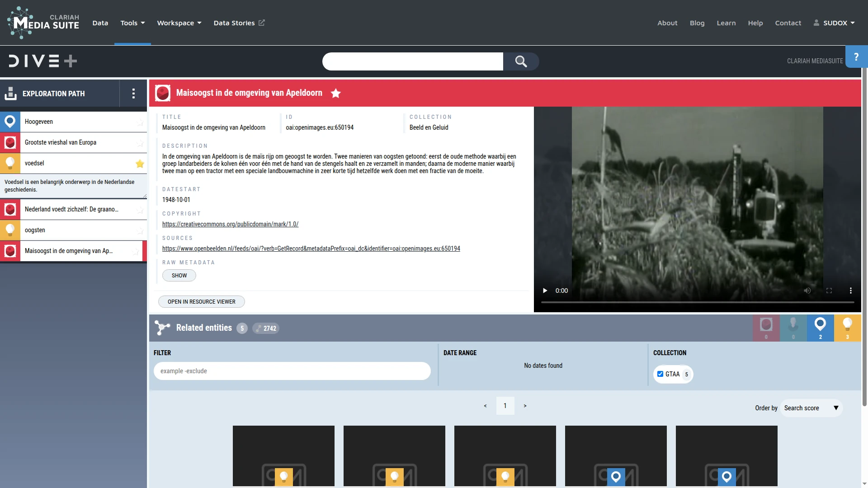
Task: Open Order by Search score dropdown
Action: coord(811,408)
